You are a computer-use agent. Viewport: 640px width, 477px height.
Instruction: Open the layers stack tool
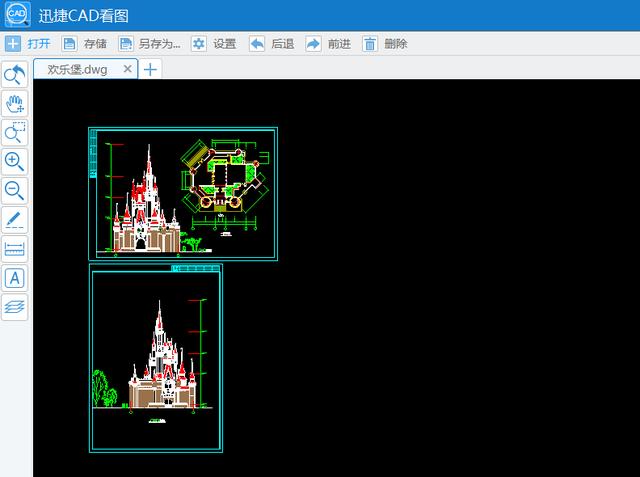click(15, 307)
